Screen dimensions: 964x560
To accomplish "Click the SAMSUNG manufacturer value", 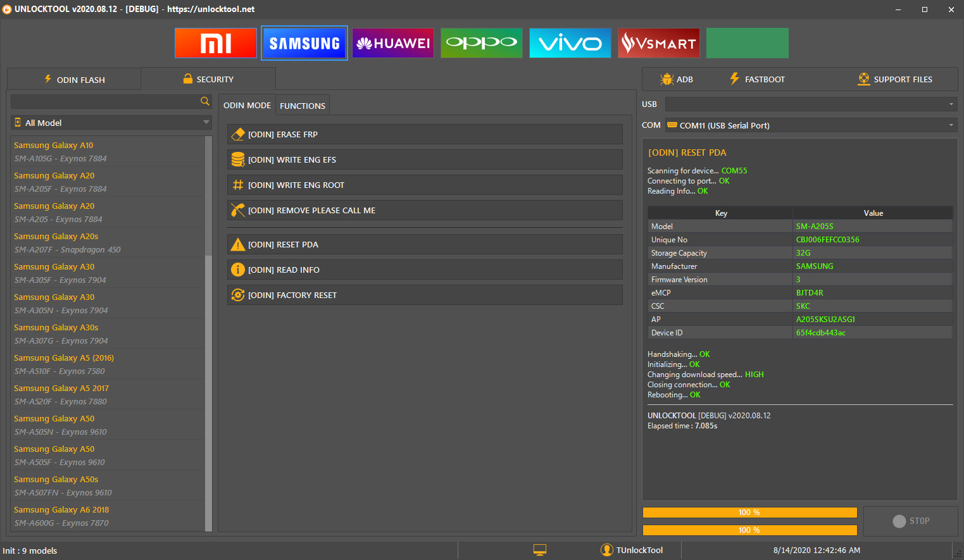I will (815, 266).
